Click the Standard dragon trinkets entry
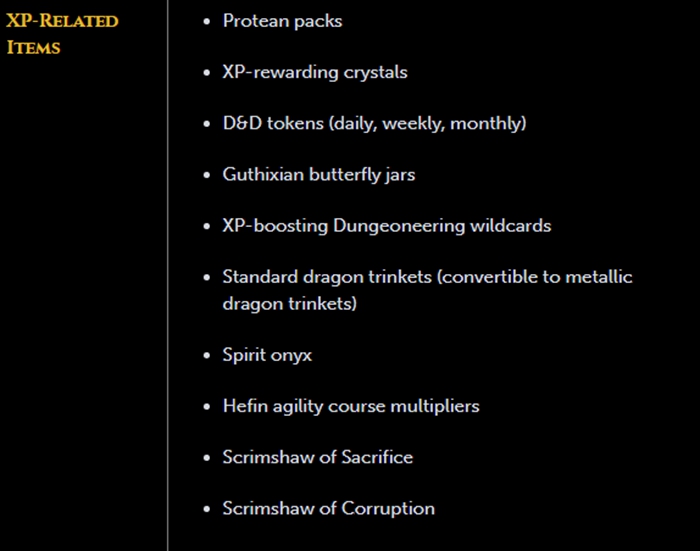700x551 pixels. pos(428,290)
